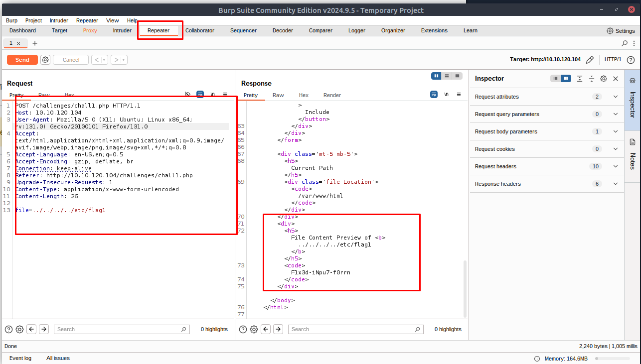Focus the Request search field
This screenshot has height=364, width=641.
point(122,329)
